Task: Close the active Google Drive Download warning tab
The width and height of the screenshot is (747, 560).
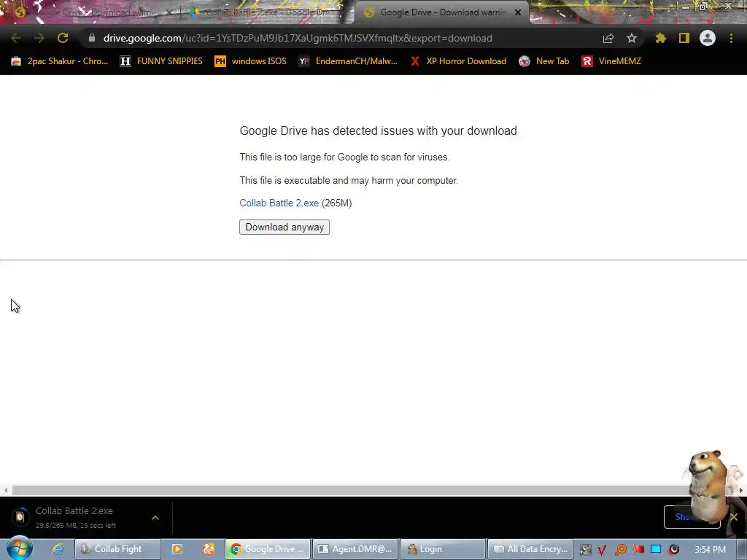Action: 518,13
